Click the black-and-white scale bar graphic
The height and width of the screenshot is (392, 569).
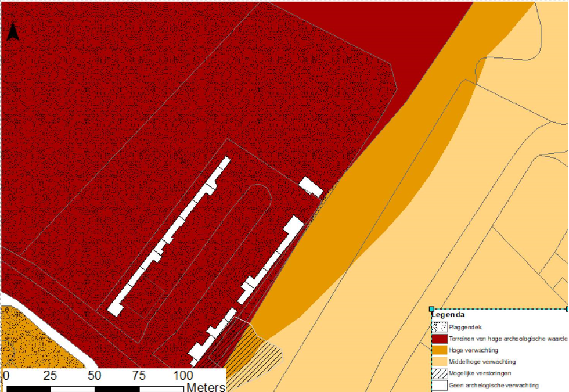tap(95, 389)
